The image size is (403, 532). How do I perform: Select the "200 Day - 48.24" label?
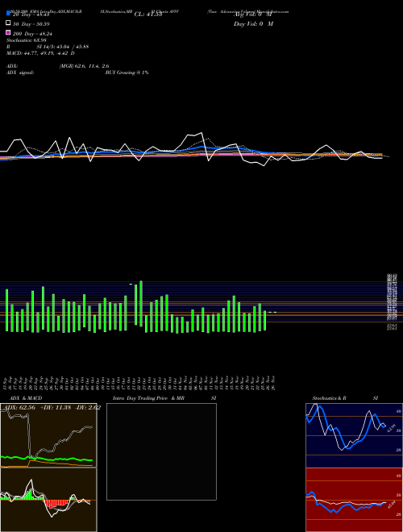[x=32, y=34]
